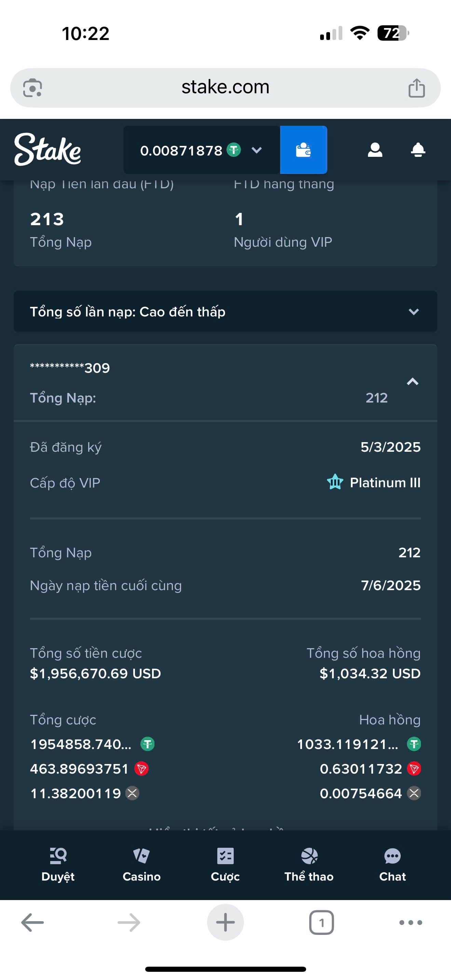Go back with the browser back arrow
Image resolution: width=451 pixels, height=980 pixels.
coord(33,922)
